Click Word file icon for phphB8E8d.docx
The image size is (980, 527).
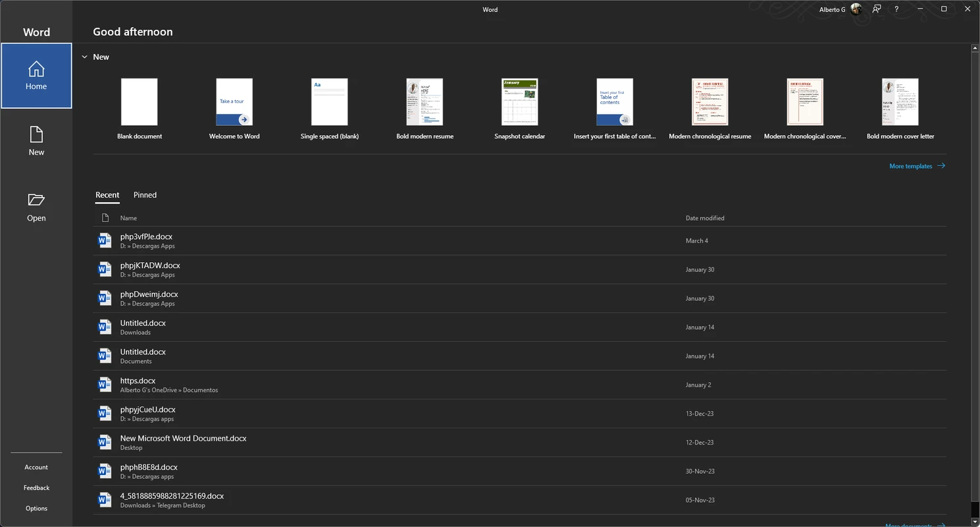pyautogui.click(x=104, y=471)
